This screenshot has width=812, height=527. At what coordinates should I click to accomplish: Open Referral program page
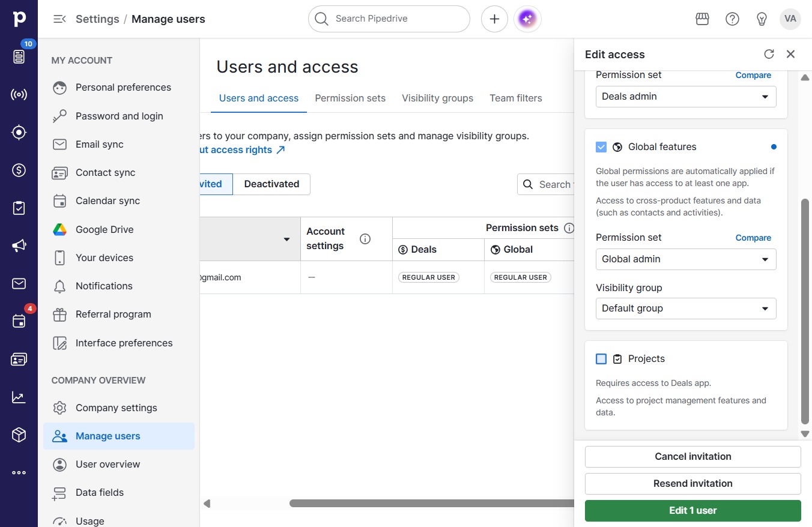(119, 315)
